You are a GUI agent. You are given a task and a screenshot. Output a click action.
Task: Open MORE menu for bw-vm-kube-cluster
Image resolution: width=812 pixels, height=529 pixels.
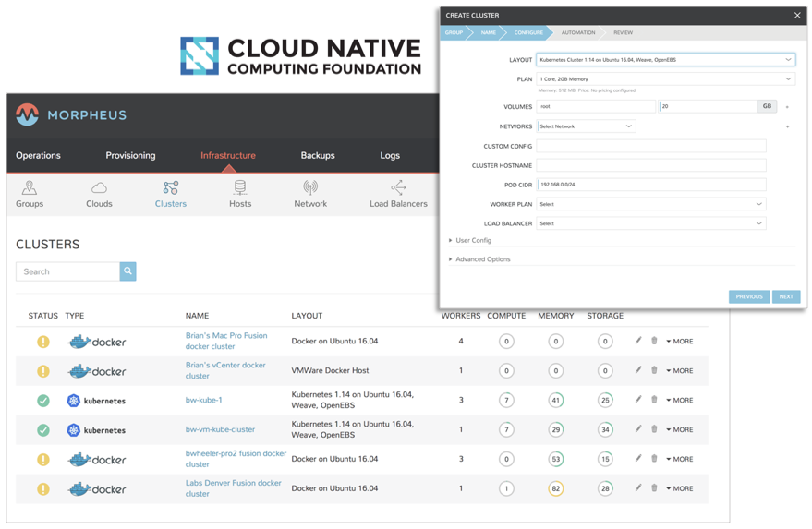(679, 429)
